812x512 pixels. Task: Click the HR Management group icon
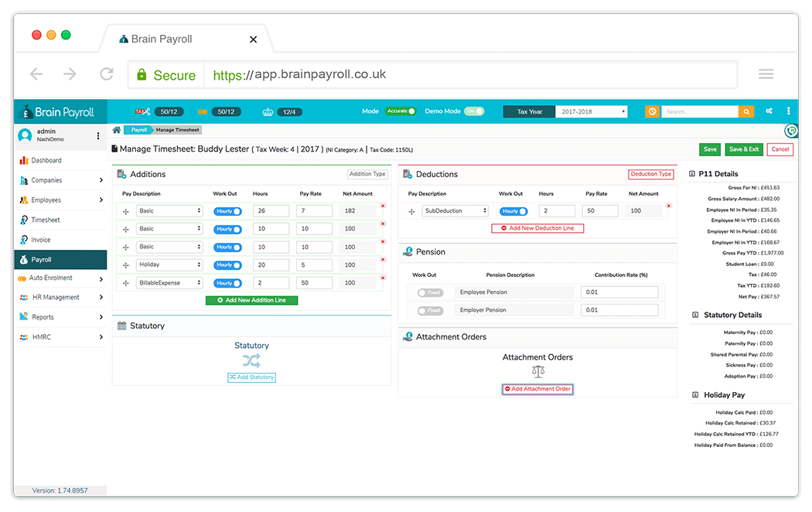tap(24, 297)
